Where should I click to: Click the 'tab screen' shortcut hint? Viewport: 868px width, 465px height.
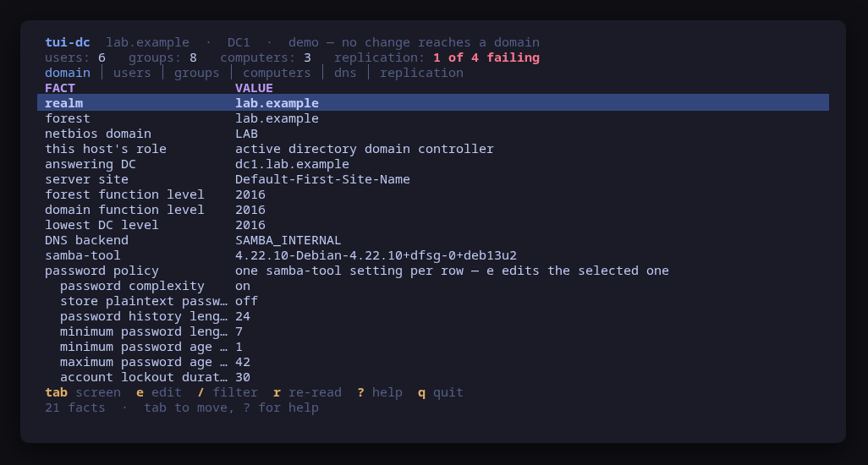[83, 392]
